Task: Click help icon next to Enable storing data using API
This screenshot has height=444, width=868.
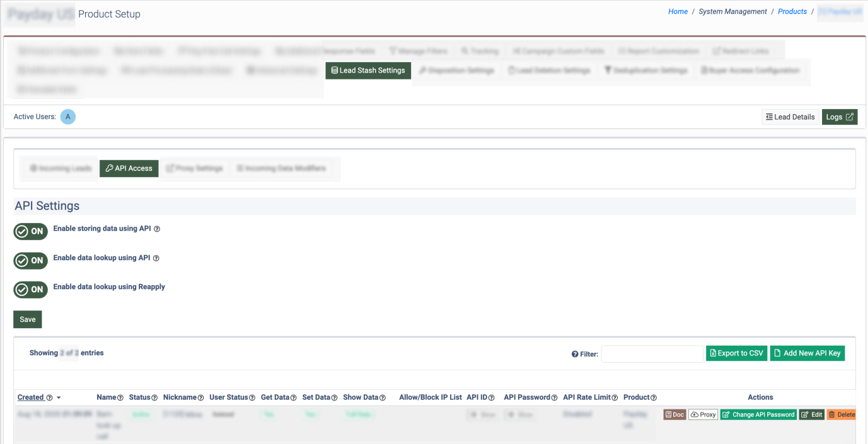Action: pyautogui.click(x=157, y=229)
